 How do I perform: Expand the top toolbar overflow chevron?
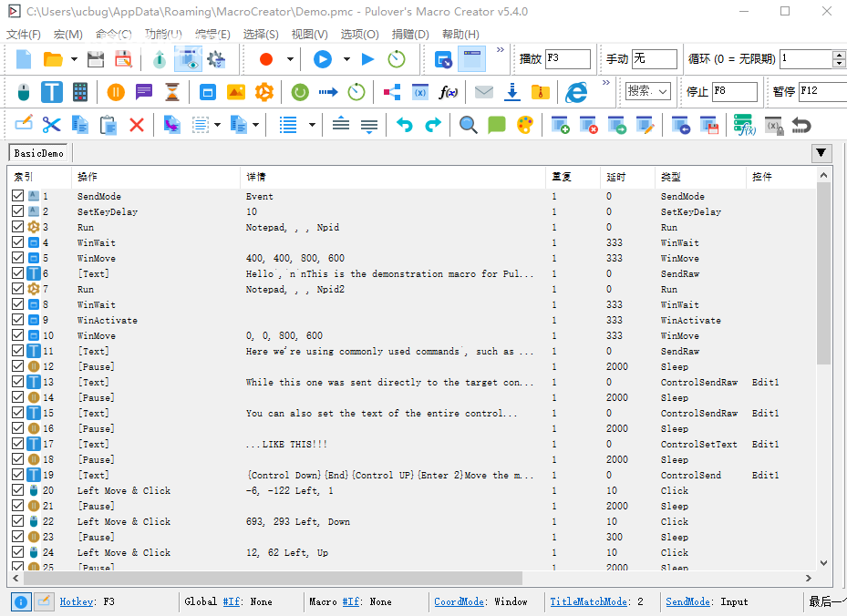click(x=501, y=50)
